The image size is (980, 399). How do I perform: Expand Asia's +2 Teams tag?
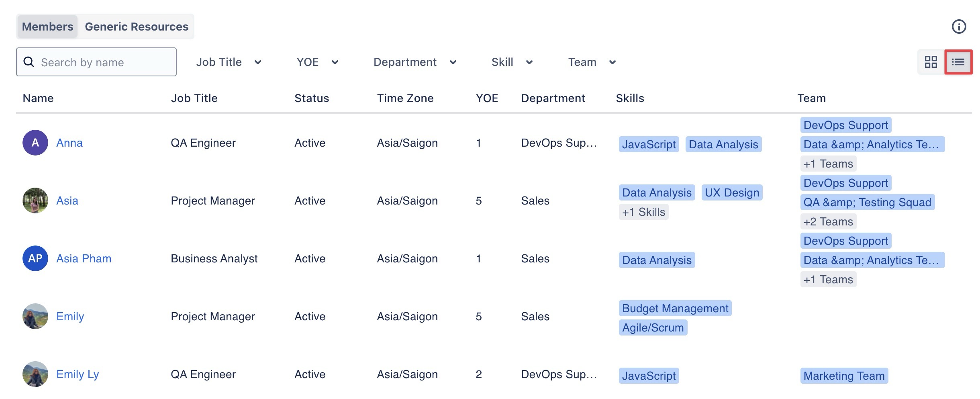point(828,222)
